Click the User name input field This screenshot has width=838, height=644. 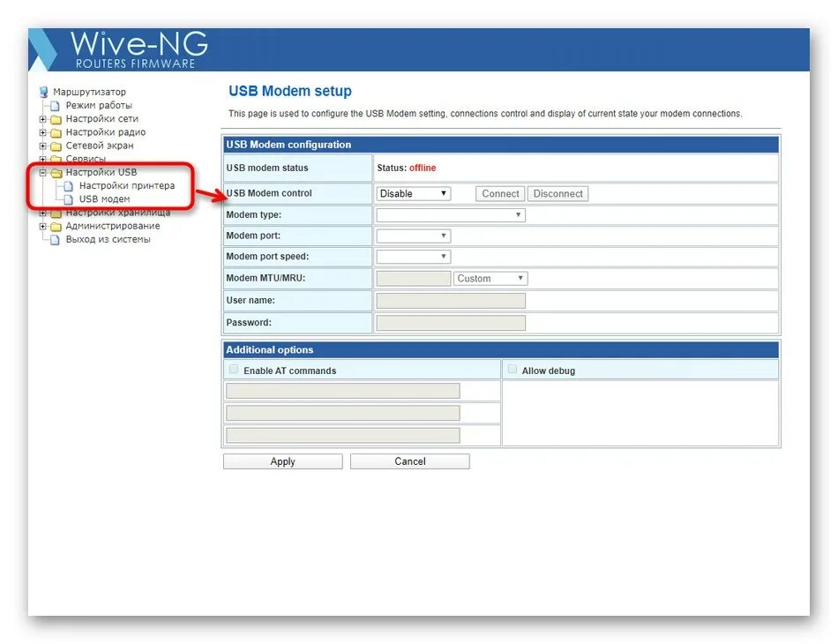[x=451, y=301]
